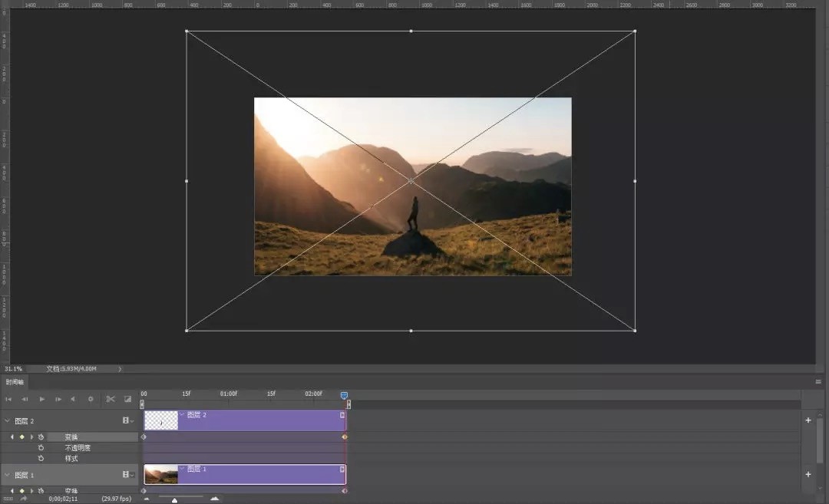Click the mute audio playback speaker icon
This screenshot has height=504, width=829.
coord(74,399)
